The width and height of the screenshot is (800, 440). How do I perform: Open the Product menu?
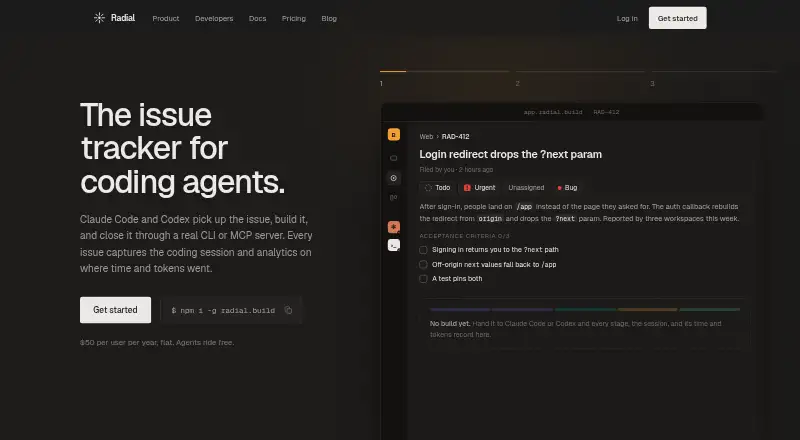pyautogui.click(x=166, y=18)
